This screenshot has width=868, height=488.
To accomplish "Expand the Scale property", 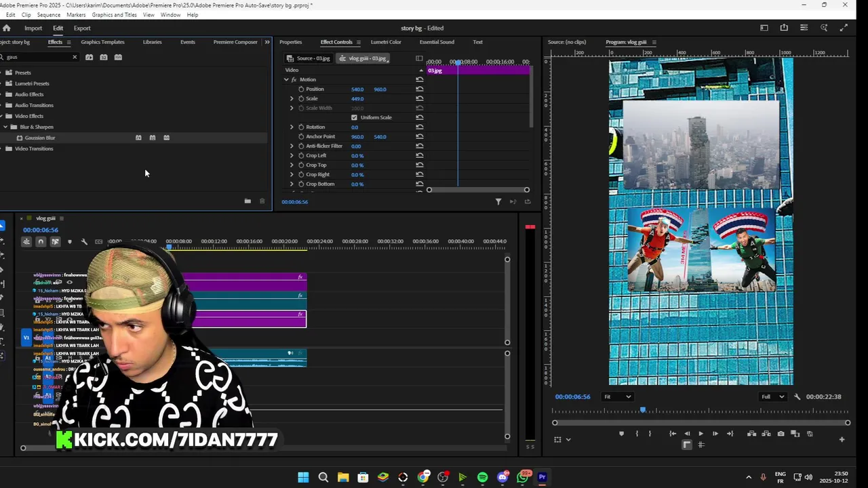I will 292,98.
